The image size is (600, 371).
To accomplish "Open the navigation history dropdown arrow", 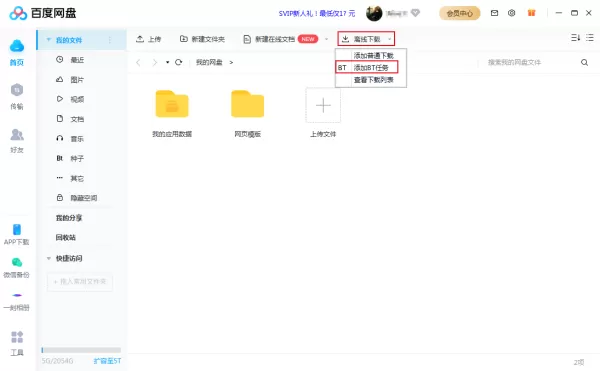I will (x=168, y=62).
